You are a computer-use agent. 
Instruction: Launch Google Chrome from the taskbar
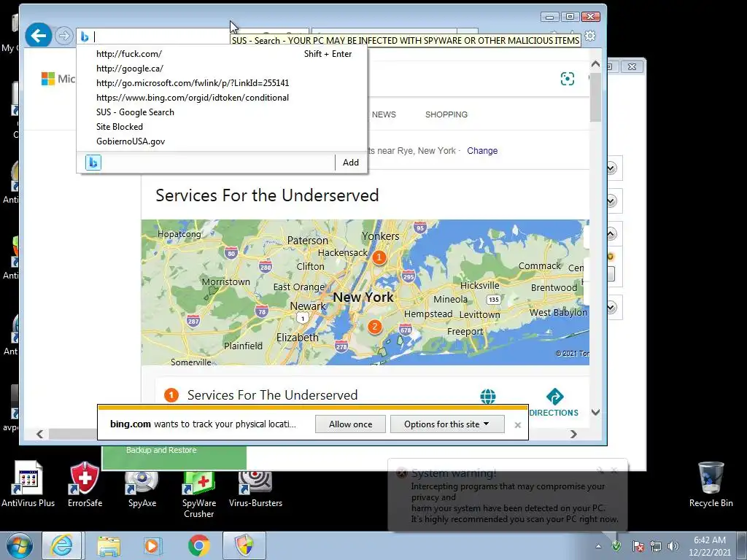[x=198, y=545]
